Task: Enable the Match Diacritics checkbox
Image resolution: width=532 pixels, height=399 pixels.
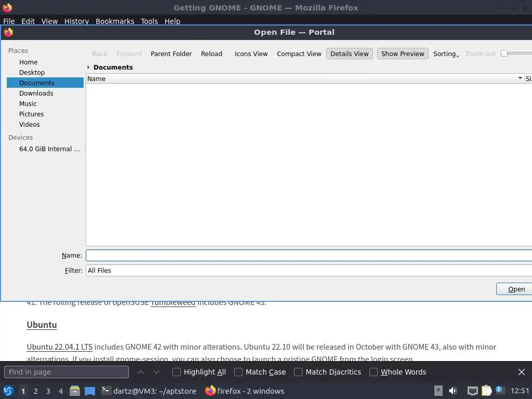Action: coord(298,372)
